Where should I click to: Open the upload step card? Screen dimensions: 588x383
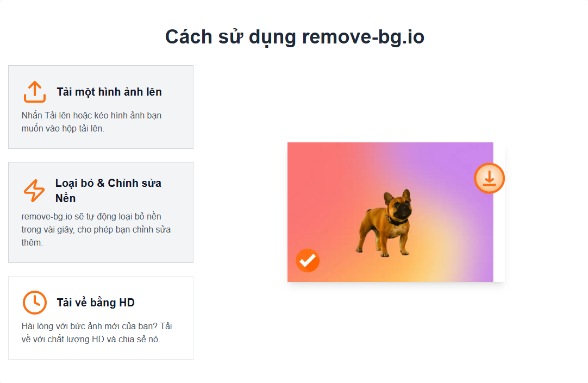point(101,107)
